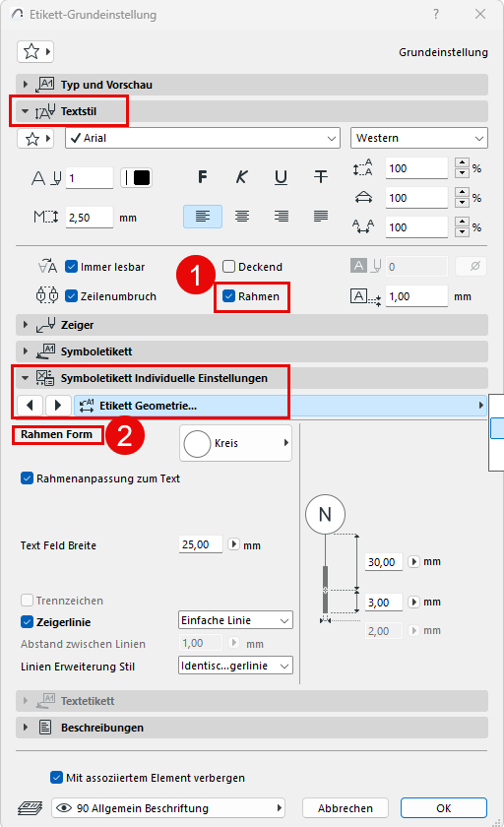Toggle bold text formatting (F)
Image resolution: width=504 pixels, height=827 pixels.
click(x=203, y=177)
